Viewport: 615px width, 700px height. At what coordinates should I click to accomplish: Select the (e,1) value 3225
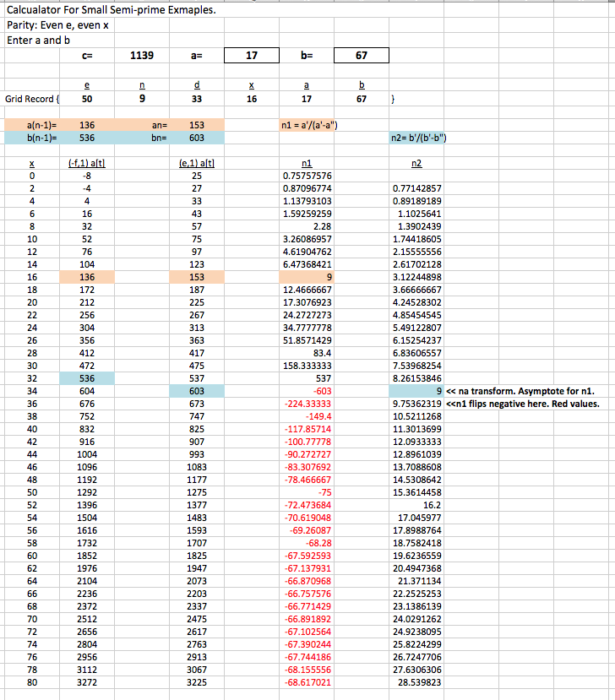197,682
